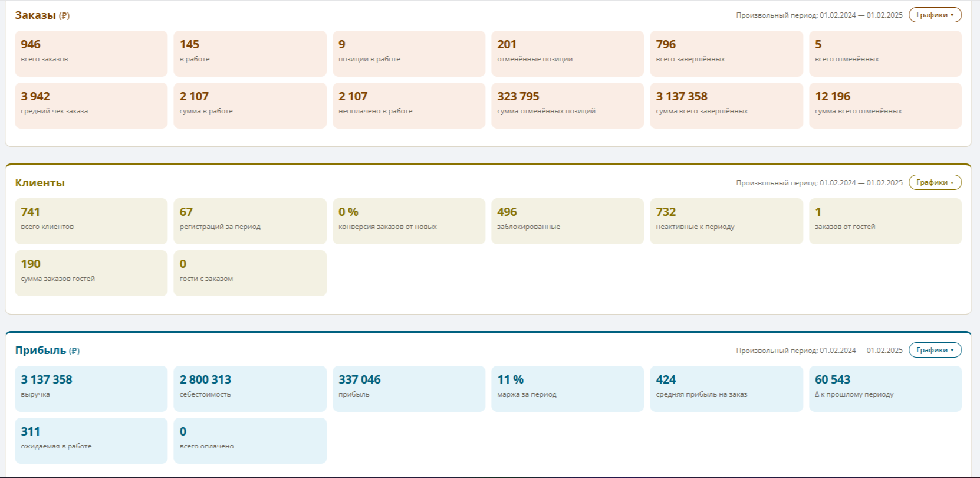The height and width of the screenshot is (478, 980).
Task: Select the 'сумма в работе' card
Action: tap(250, 106)
